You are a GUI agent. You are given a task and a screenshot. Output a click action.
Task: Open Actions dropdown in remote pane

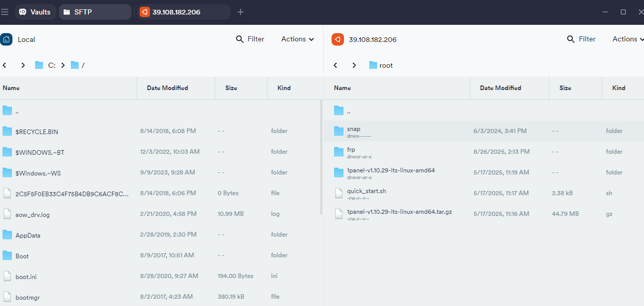coord(628,39)
